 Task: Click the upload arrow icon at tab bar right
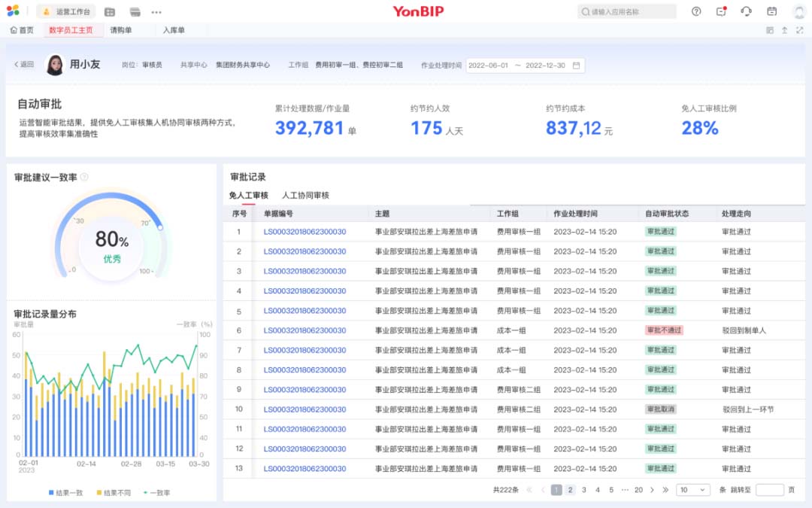point(784,30)
